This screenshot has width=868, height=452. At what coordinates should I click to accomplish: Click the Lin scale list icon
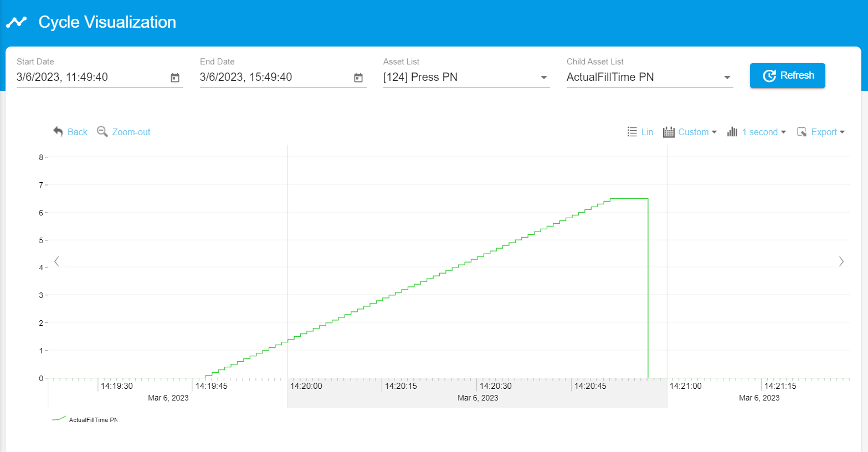pos(632,132)
